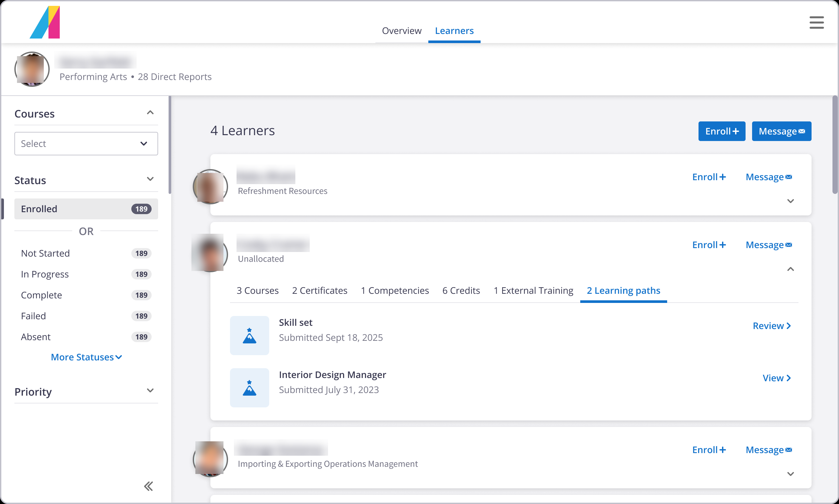Filter by Absent status

tap(86, 337)
